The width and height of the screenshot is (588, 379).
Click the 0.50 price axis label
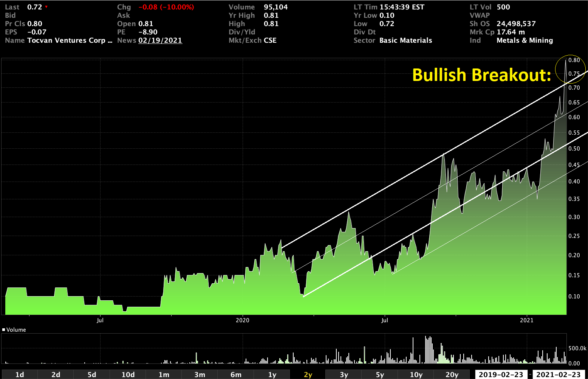point(574,149)
